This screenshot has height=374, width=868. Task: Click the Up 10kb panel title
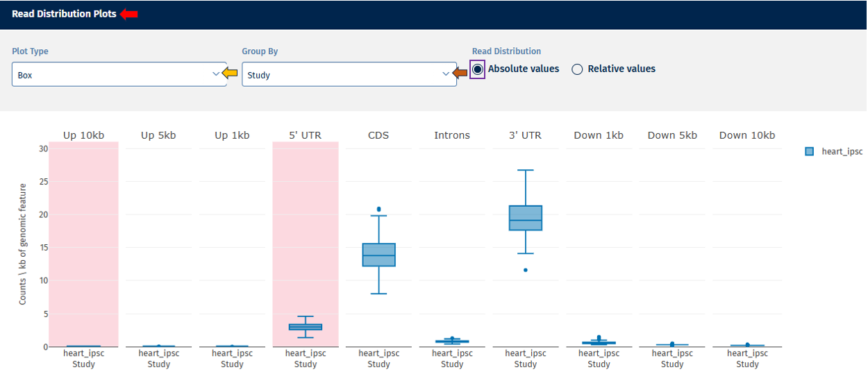[x=83, y=135]
